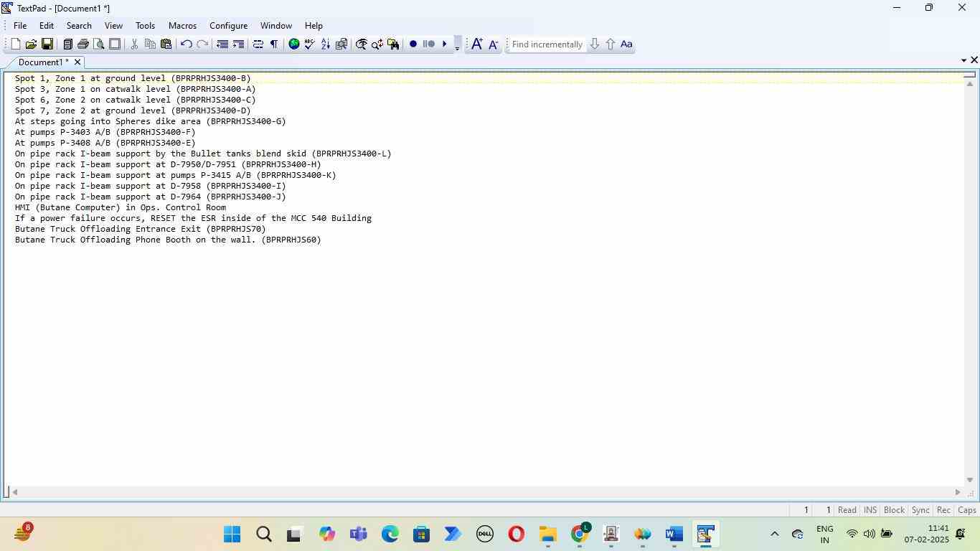Open the Help menu
The width and height of the screenshot is (980, 551).
pyautogui.click(x=314, y=26)
